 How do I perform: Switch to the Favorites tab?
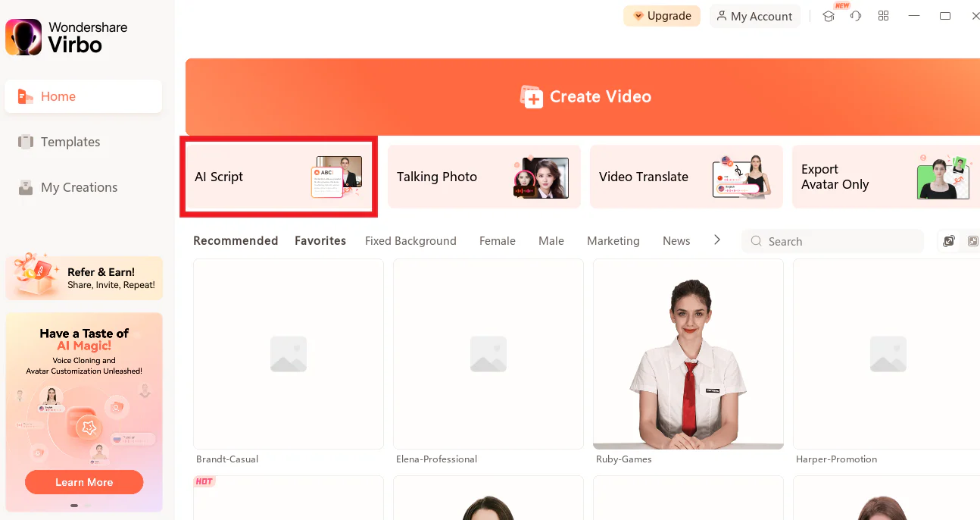click(320, 240)
